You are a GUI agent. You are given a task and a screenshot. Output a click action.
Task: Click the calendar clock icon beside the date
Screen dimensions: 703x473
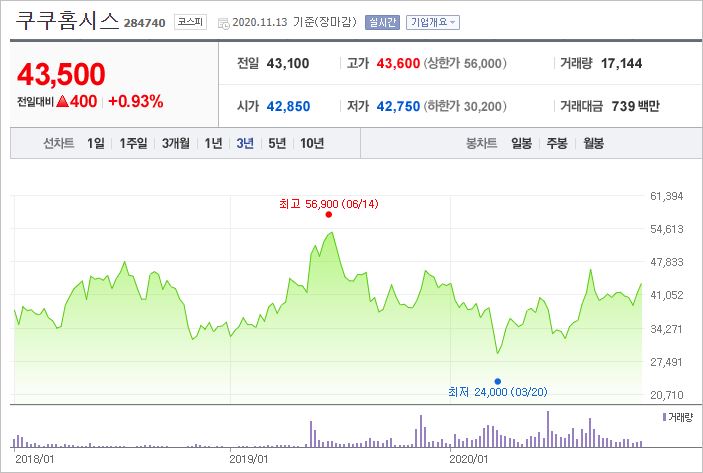(223, 23)
